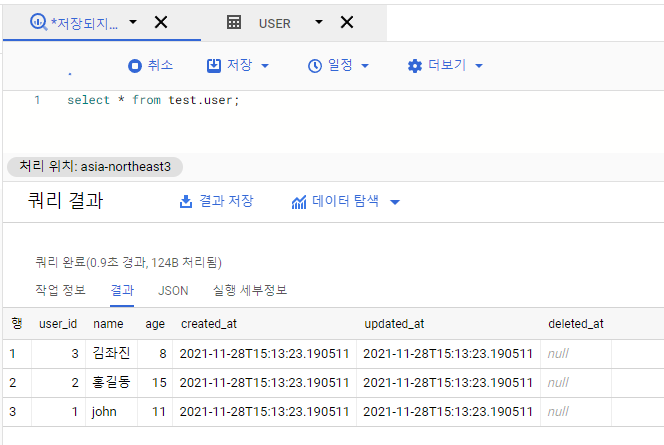
Task: Click the null deleted_at in 김좌진 row
Action: pos(558,354)
